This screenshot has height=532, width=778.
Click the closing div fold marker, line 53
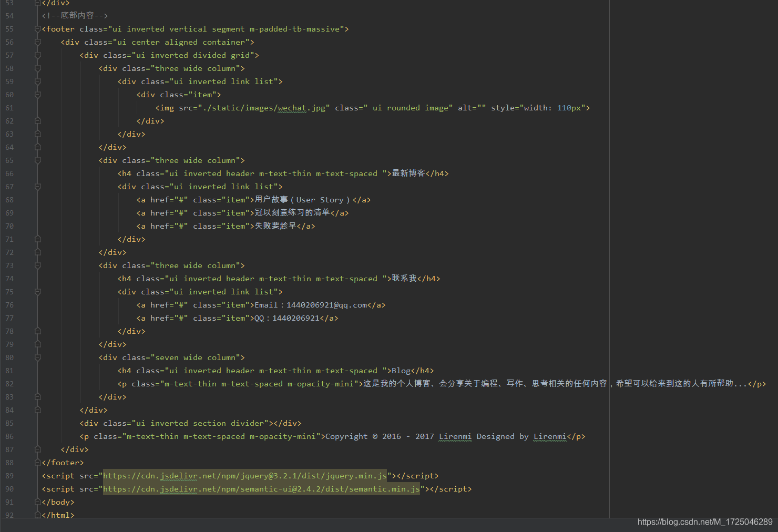click(x=38, y=3)
